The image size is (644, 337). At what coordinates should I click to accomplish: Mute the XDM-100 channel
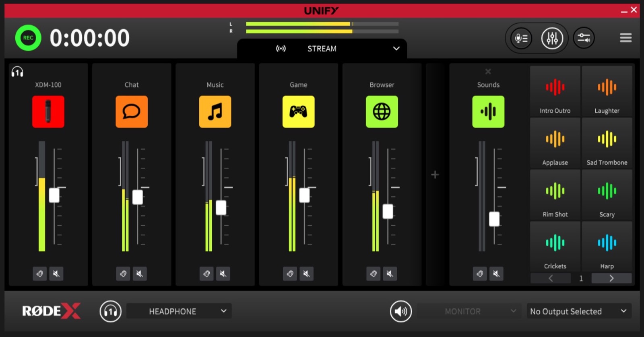(x=56, y=274)
